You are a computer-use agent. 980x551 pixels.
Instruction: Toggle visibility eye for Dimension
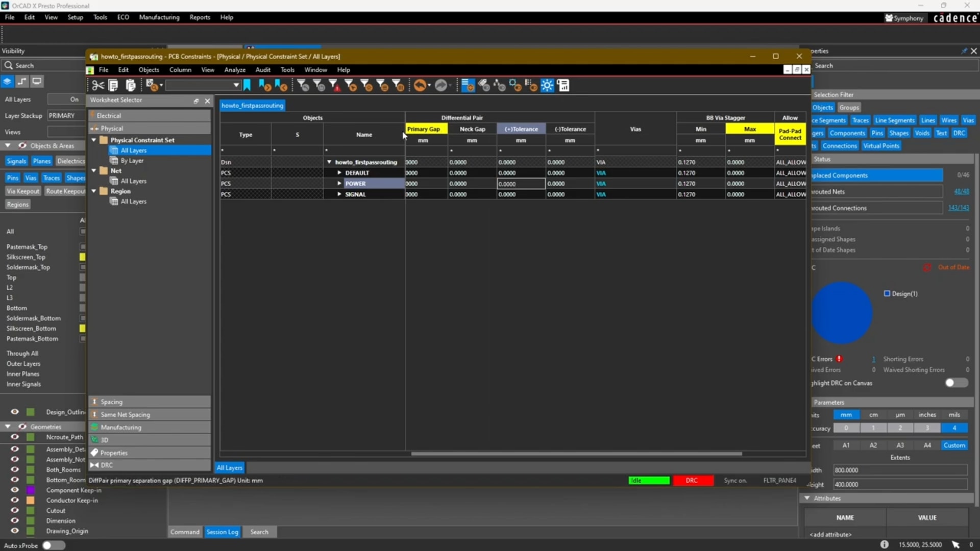coord(15,520)
